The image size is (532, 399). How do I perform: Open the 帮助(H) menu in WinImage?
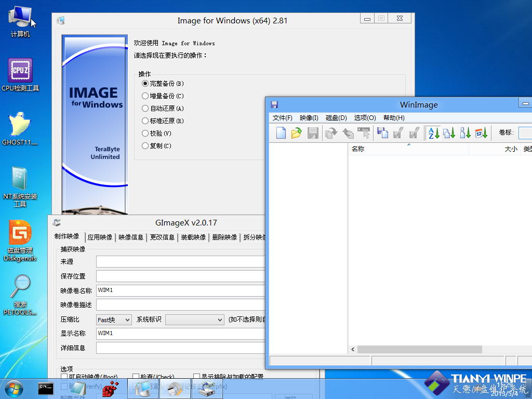[x=394, y=118]
